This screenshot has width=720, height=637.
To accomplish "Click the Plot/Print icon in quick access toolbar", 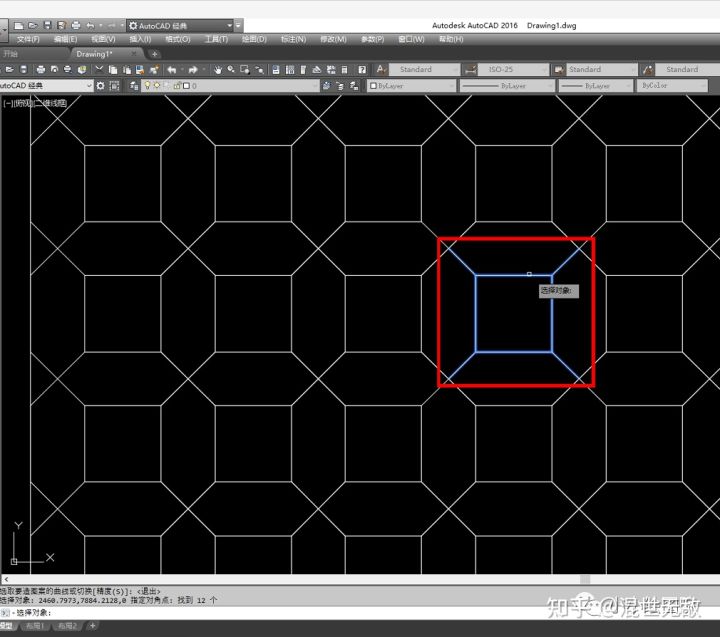I will [76, 25].
